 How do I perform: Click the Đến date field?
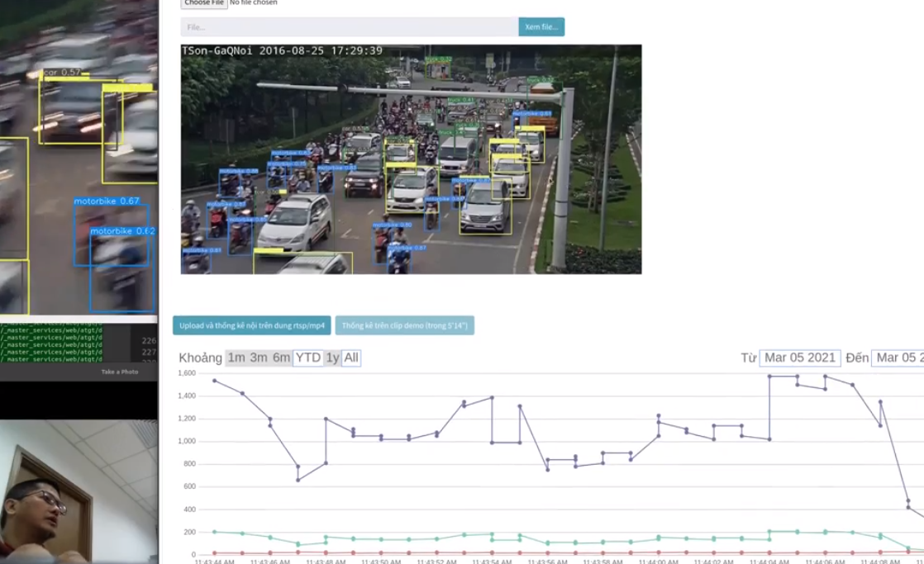click(898, 358)
